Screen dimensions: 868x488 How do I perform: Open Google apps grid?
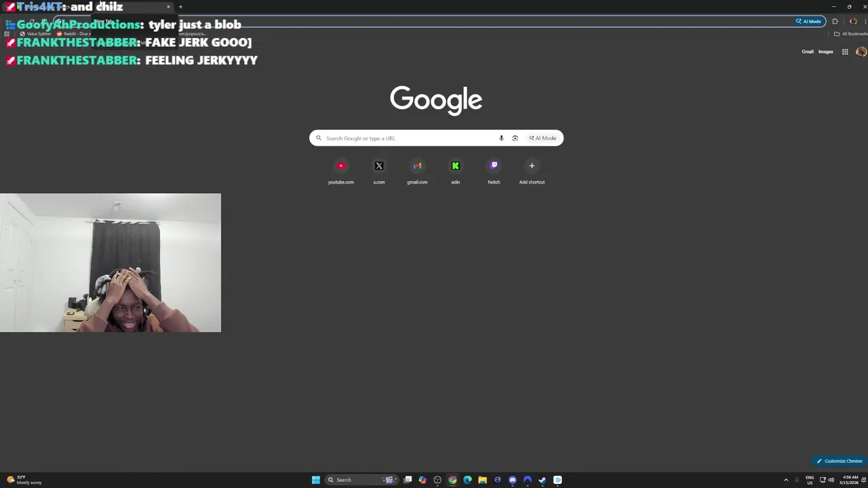845,52
